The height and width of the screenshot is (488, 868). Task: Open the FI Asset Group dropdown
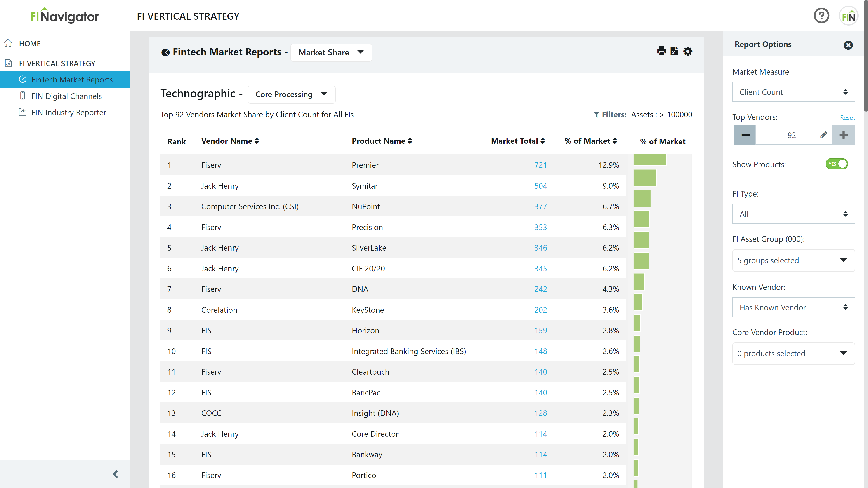point(793,260)
